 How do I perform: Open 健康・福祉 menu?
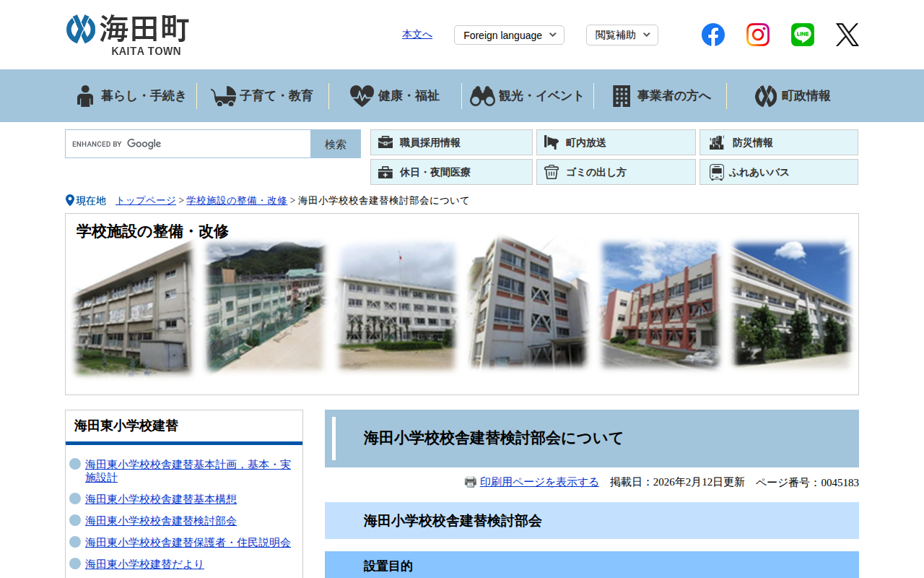pyautogui.click(x=395, y=95)
